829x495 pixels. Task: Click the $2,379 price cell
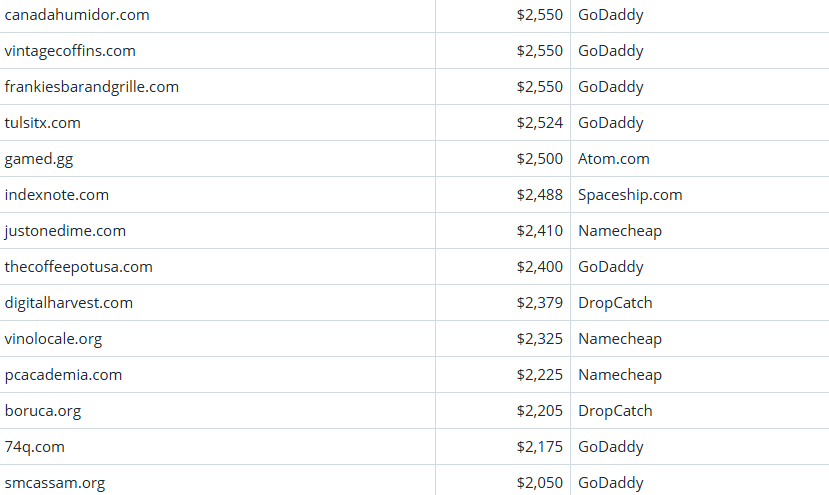540,303
